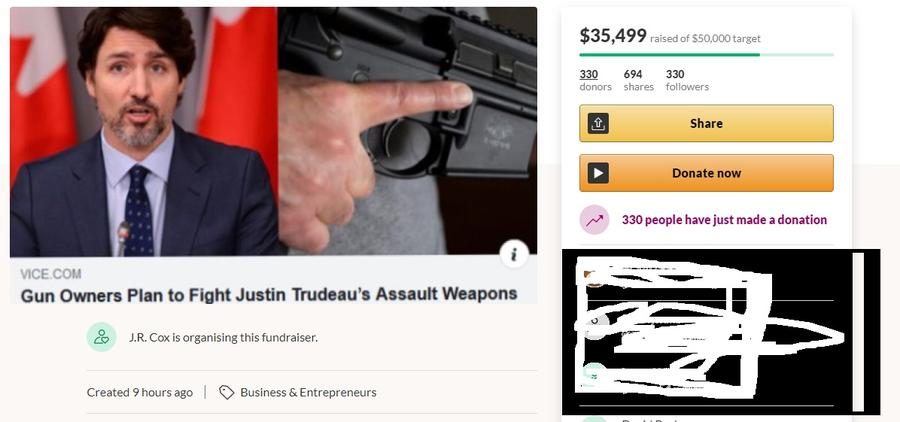Click the green organiser profile icon
This screenshot has width=900, height=422.
(102, 337)
